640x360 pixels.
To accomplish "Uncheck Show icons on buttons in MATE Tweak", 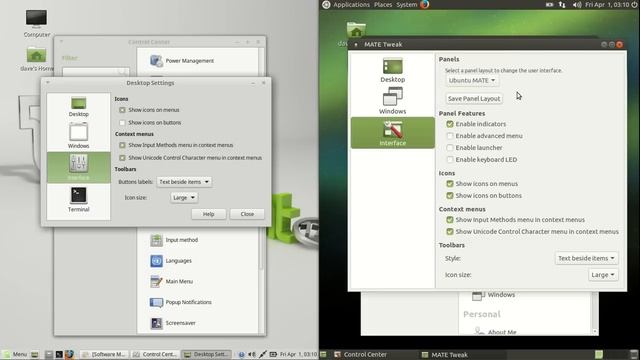I will pyautogui.click(x=450, y=196).
